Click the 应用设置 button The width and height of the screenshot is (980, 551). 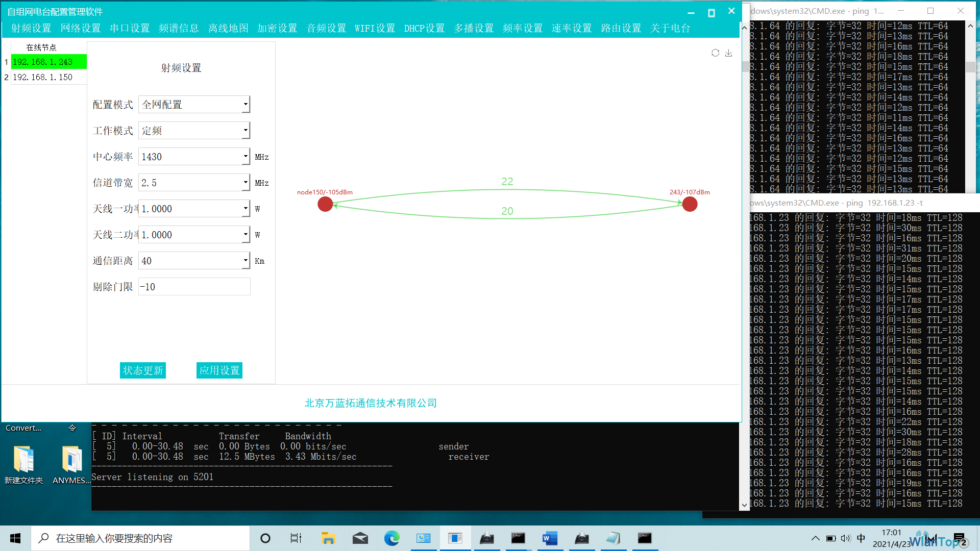219,370
